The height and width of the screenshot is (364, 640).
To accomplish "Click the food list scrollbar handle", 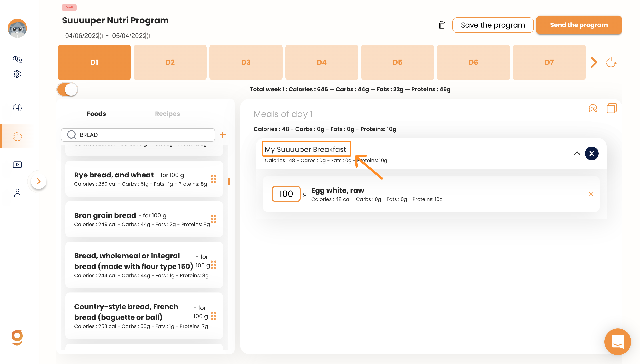I will pos(229,181).
